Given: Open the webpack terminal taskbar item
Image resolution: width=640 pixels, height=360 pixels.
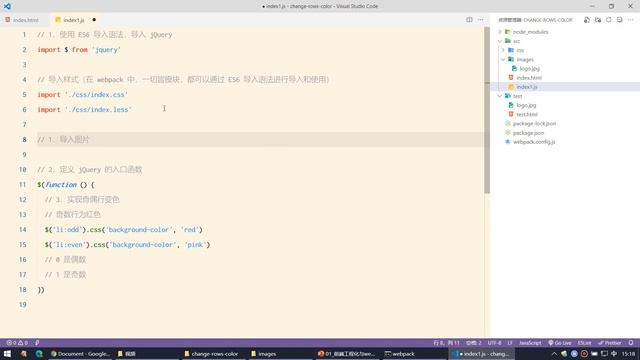Looking at the screenshot, I should 400,354.
